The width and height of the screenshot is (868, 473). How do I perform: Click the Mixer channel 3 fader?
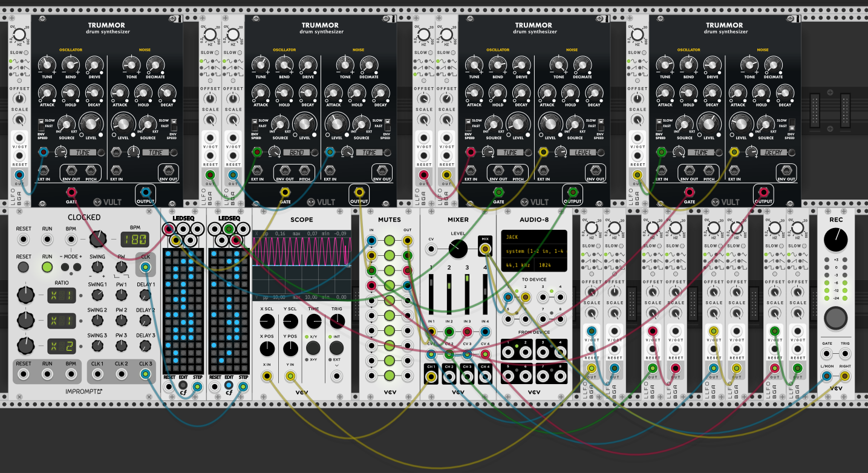[x=467, y=295]
